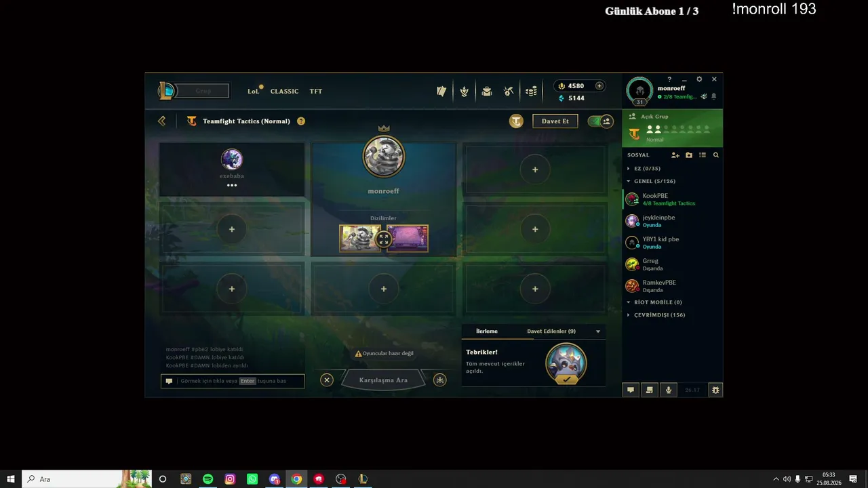Click the loot emblem icon beside the bell

click(x=704, y=96)
